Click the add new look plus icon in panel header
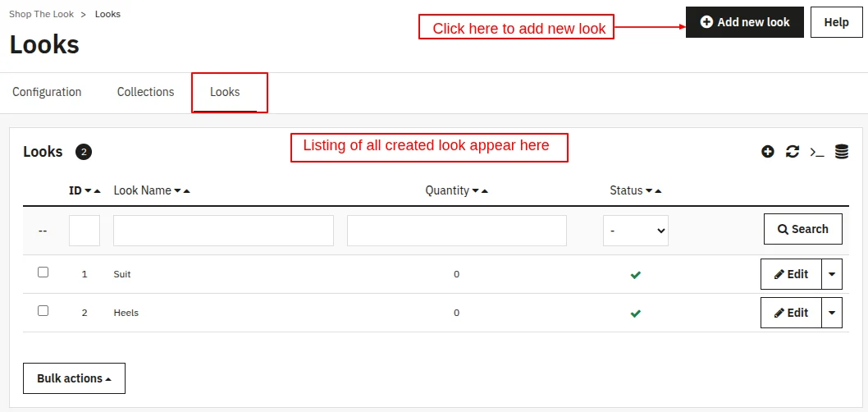Viewport: 868px width, 412px height. click(x=767, y=151)
